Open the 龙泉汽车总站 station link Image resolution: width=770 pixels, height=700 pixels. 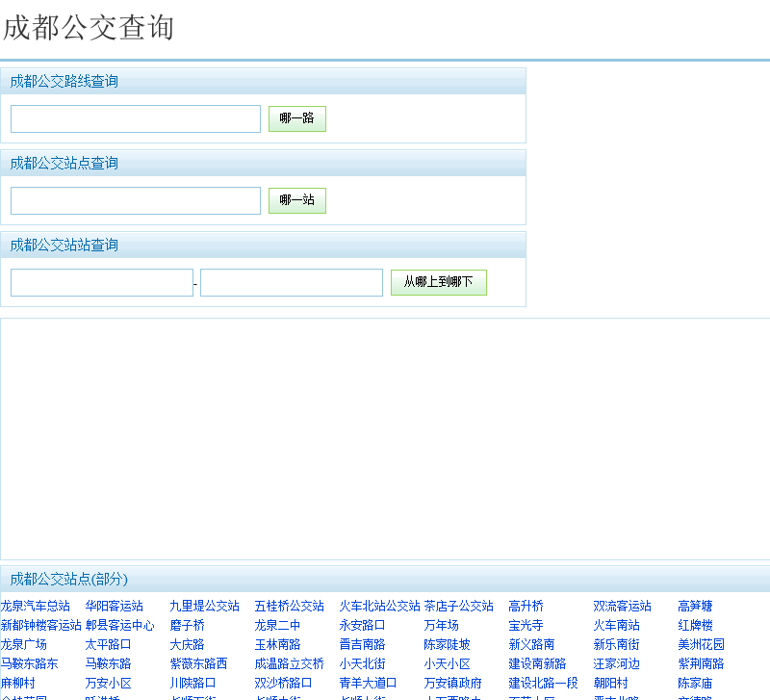point(36,607)
